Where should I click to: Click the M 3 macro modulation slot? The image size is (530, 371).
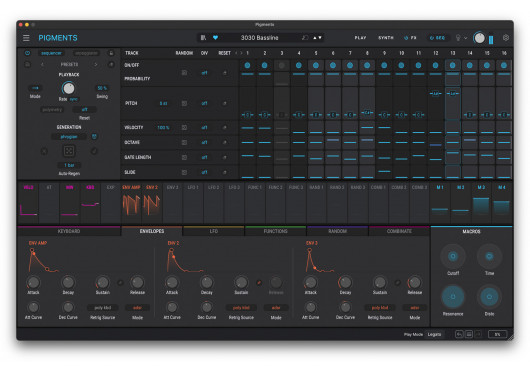coord(481,202)
